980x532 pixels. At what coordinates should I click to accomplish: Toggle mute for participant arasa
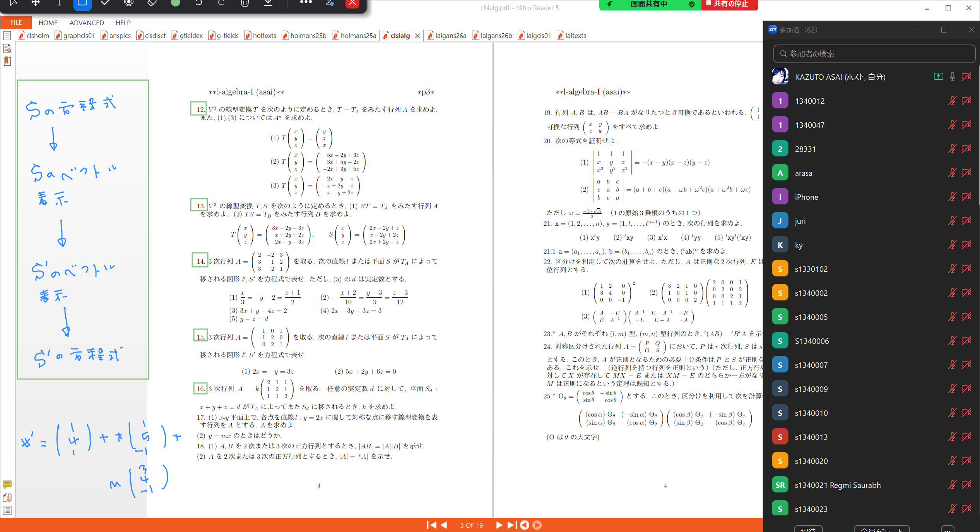(x=953, y=173)
